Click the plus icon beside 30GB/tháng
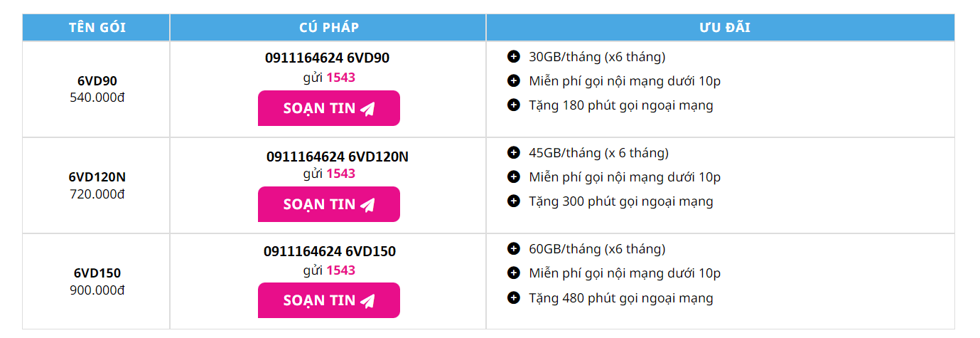 tap(514, 57)
